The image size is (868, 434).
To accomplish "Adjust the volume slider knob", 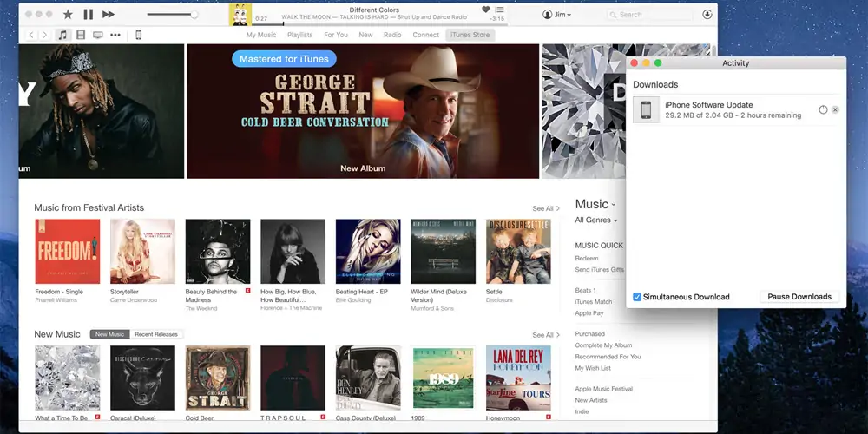I will click(194, 15).
